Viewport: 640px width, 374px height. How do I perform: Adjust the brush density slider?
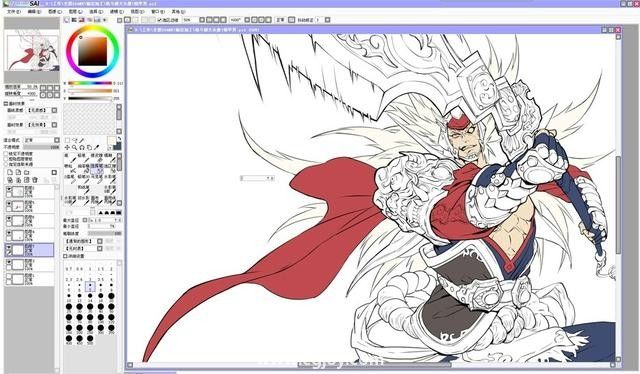[105, 233]
